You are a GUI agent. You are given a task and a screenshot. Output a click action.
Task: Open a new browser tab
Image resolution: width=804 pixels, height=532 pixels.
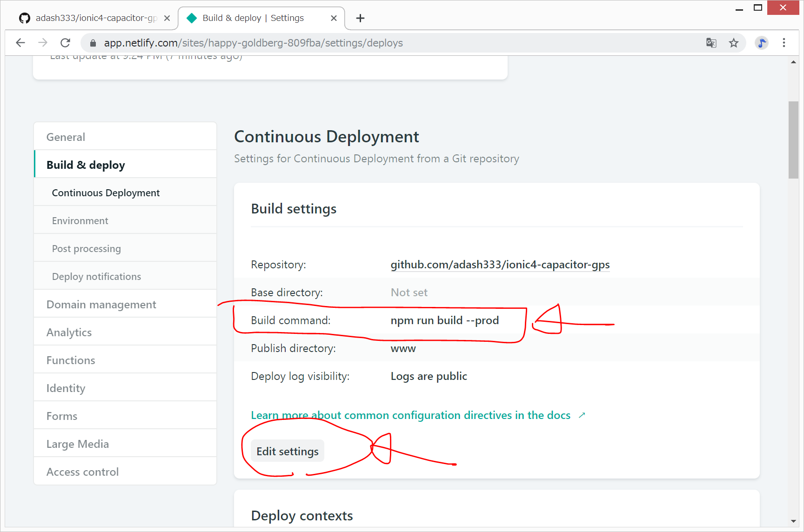coord(360,18)
